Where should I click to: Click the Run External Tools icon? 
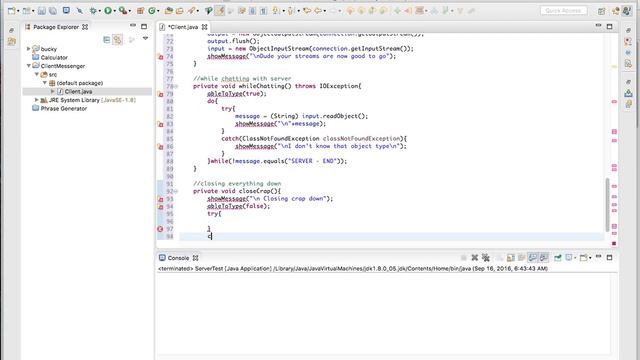click(x=123, y=11)
